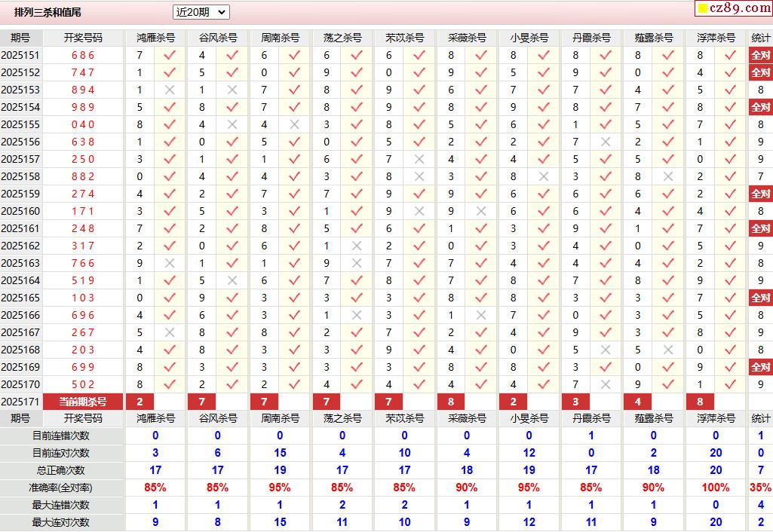Image resolution: width=773 pixels, height=532 pixels.
Task: Click winning number 274
Action: pyautogui.click(x=83, y=194)
